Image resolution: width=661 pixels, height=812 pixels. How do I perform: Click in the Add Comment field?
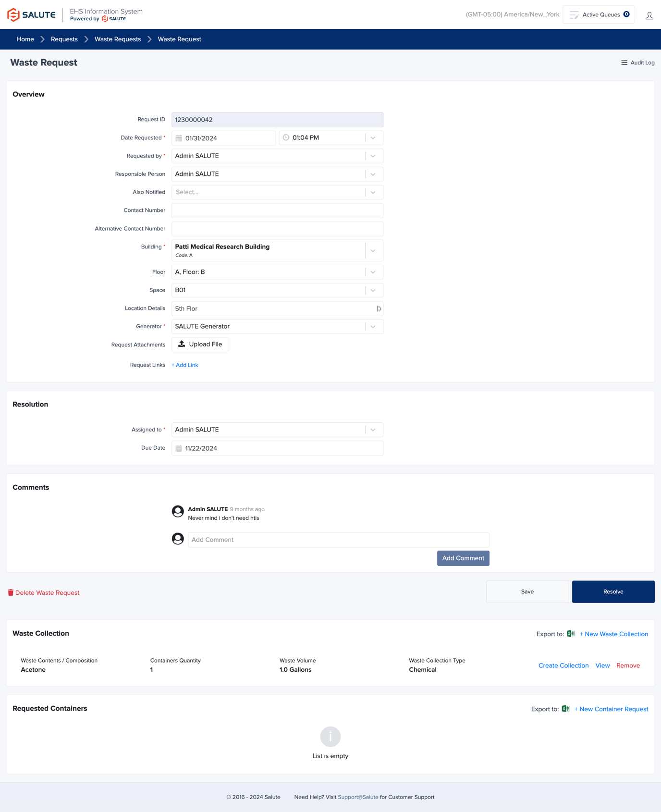(338, 540)
